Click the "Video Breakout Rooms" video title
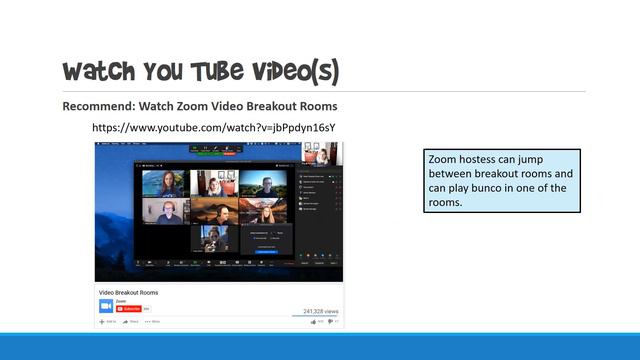 point(128,293)
